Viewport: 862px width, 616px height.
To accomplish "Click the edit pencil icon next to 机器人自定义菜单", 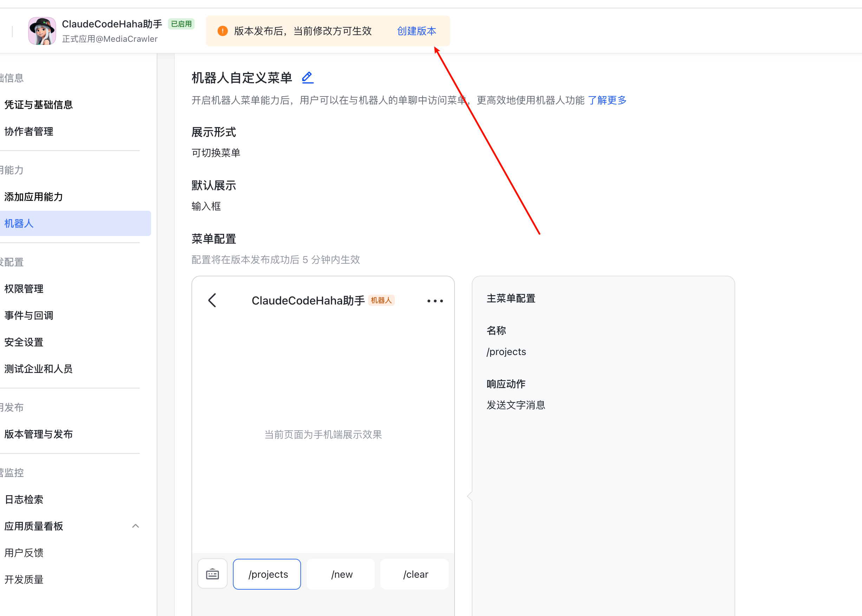I will pyautogui.click(x=307, y=77).
